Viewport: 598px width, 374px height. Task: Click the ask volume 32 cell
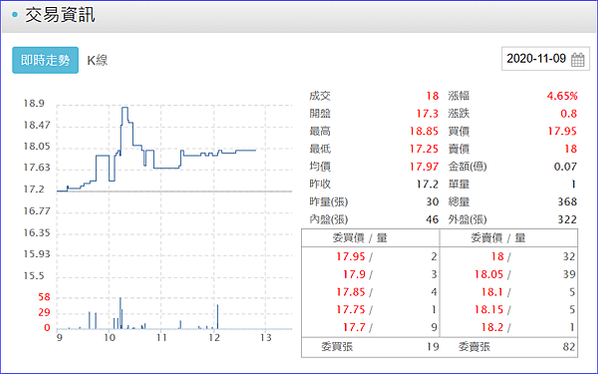[x=569, y=256]
